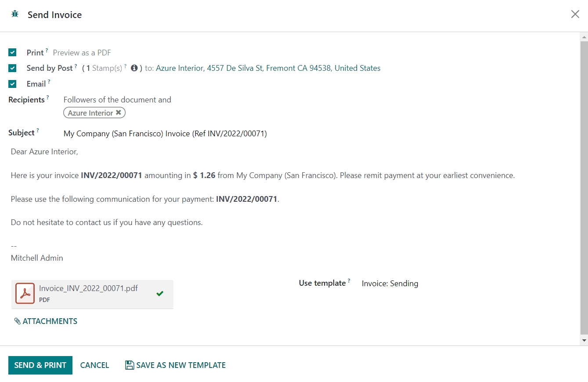588x382 pixels.
Task: Remove Azure Interior recipient tag
Action: pos(118,113)
